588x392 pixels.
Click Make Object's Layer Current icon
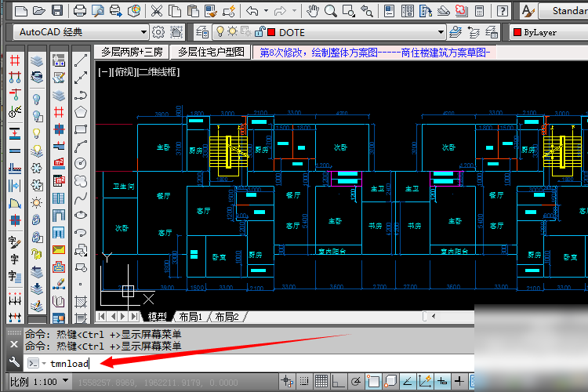tap(456, 32)
